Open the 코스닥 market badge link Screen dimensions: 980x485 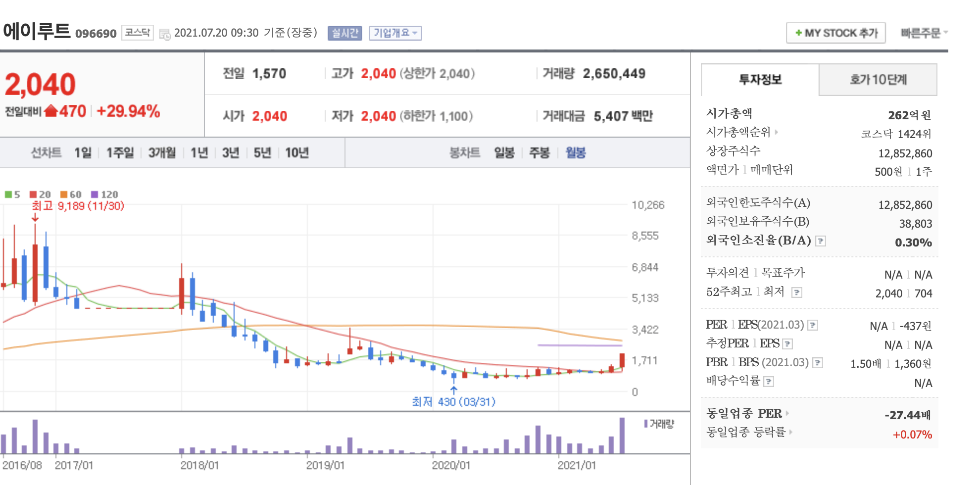[137, 33]
